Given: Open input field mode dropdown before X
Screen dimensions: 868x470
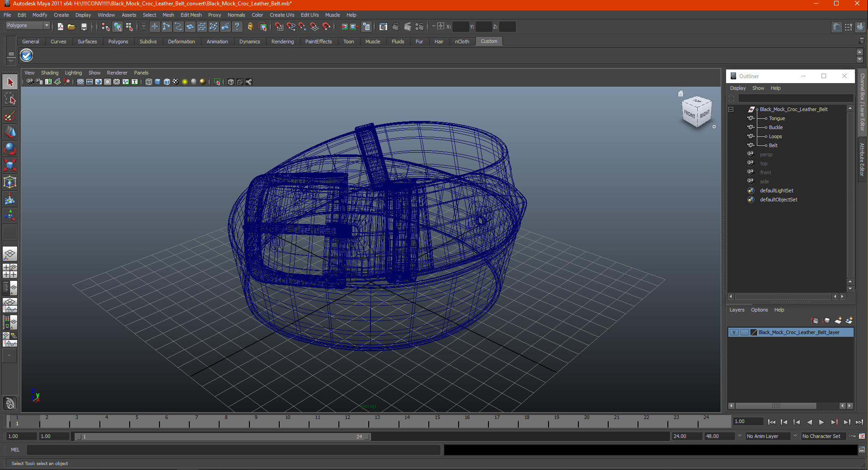Looking at the screenshot, I should [x=434, y=26].
